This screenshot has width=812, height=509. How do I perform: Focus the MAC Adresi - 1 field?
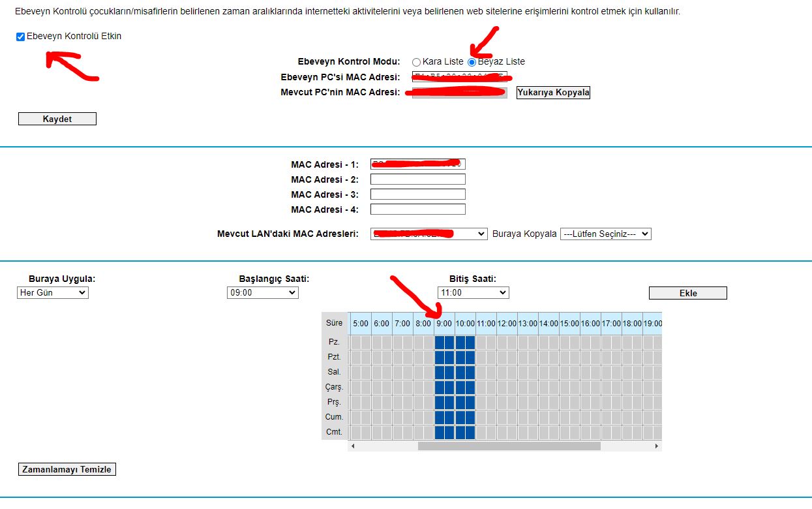(x=418, y=164)
